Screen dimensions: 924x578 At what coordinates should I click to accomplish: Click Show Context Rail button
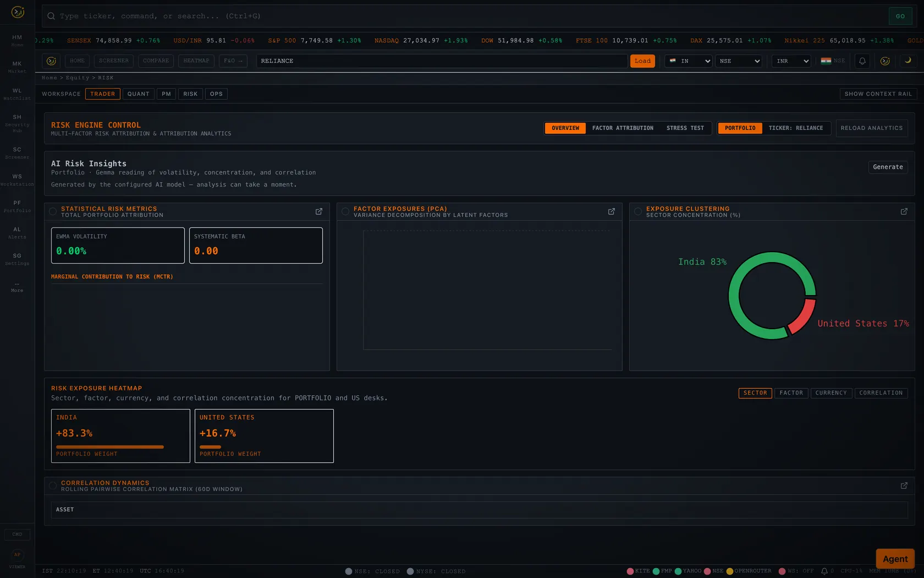[x=878, y=94]
